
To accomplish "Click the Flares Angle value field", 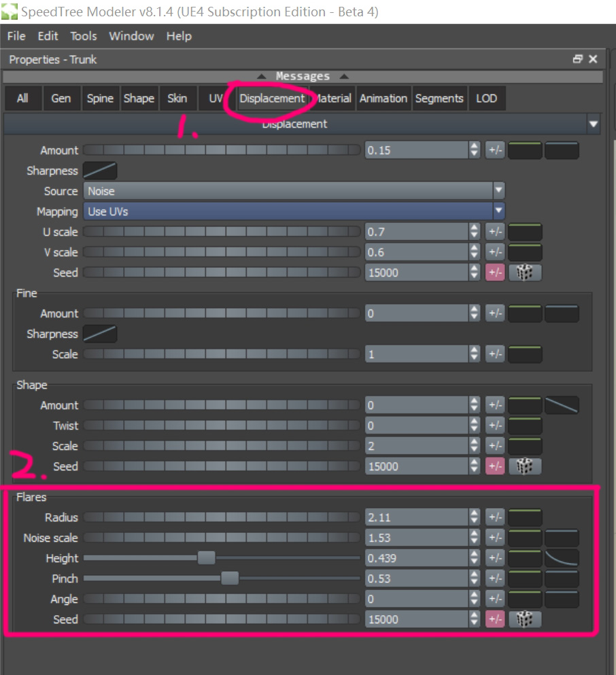I will point(417,599).
